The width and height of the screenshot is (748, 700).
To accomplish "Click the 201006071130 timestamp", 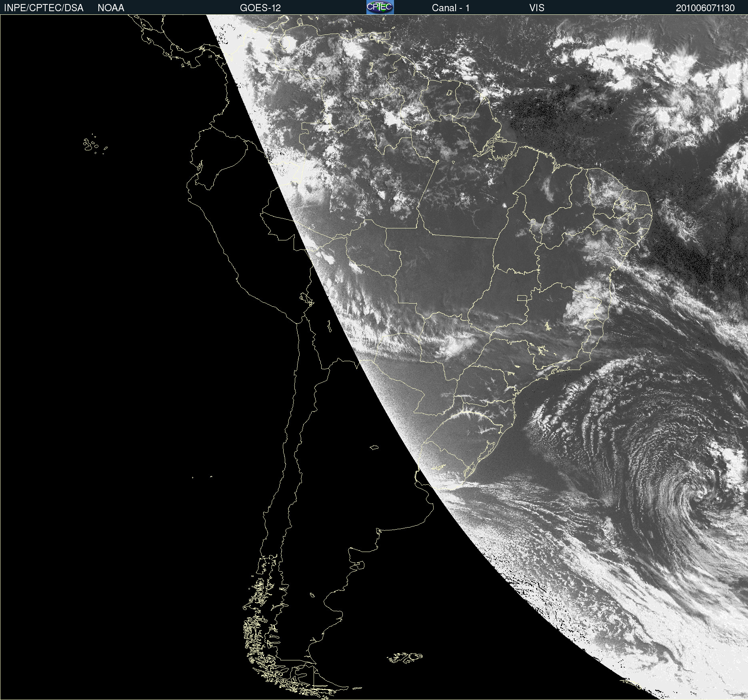I will [705, 8].
